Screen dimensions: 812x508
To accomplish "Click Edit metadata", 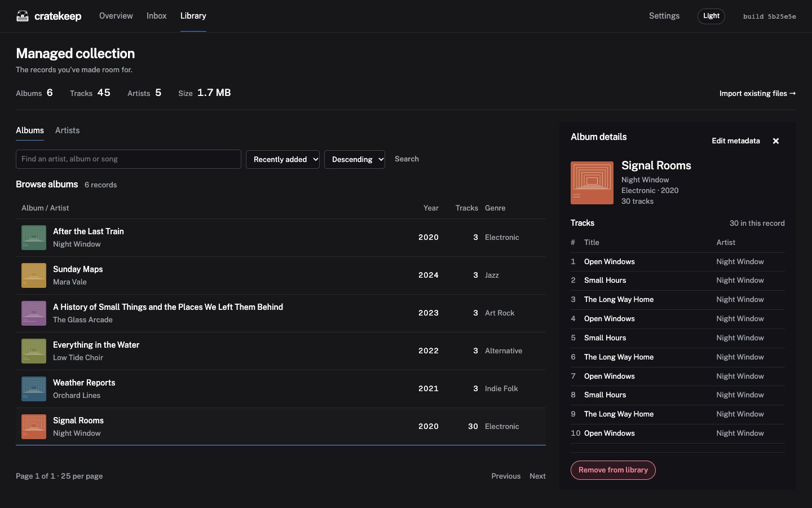I will 736,141.
